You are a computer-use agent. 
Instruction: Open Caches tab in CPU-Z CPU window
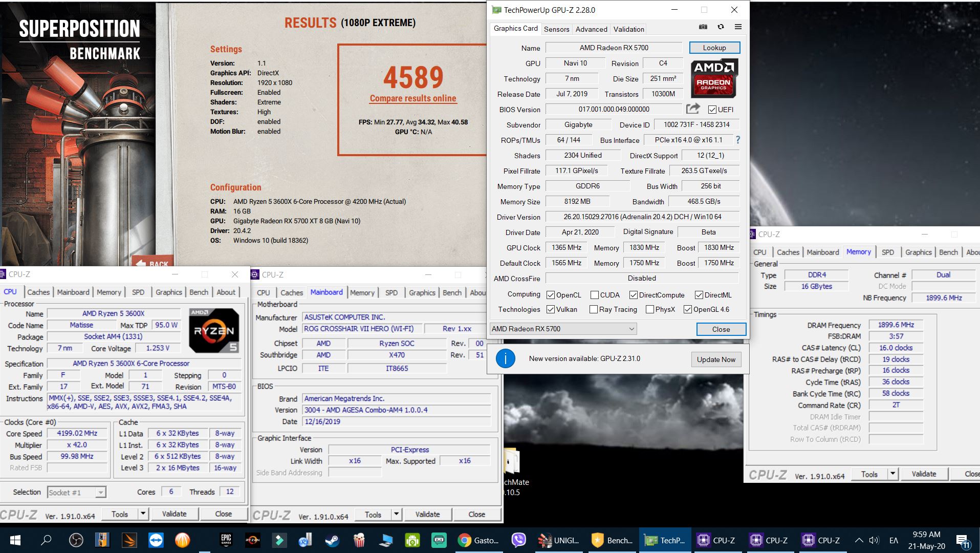point(38,292)
